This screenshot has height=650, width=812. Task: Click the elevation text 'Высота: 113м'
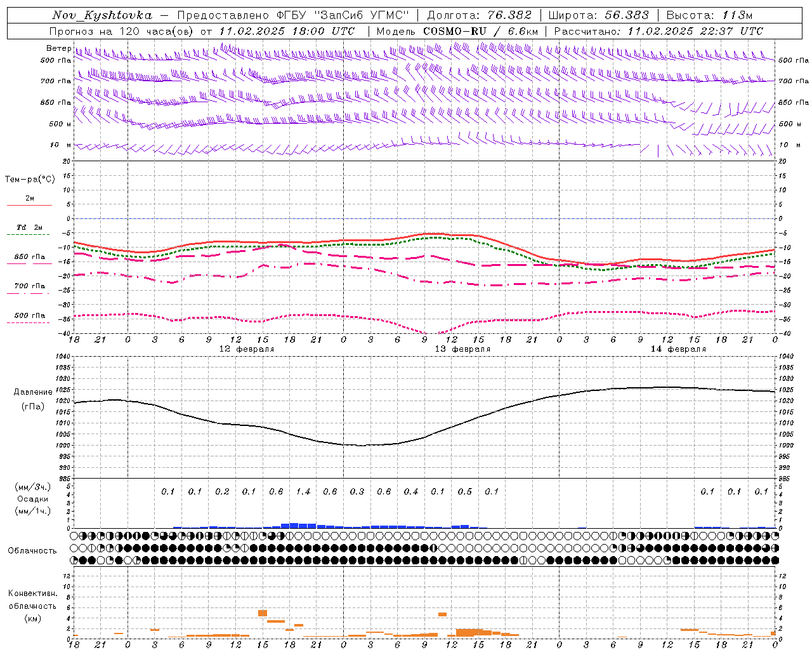[x=710, y=15]
